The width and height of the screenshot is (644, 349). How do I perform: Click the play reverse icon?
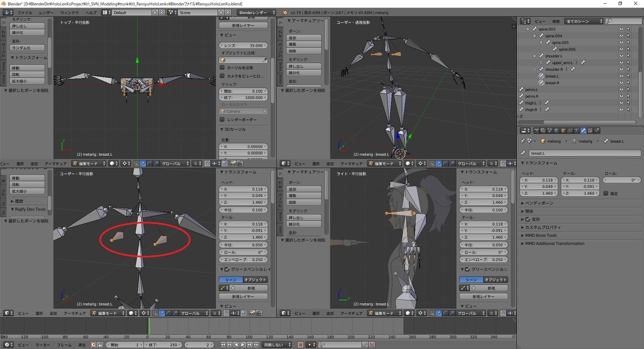tap(236, 345)
